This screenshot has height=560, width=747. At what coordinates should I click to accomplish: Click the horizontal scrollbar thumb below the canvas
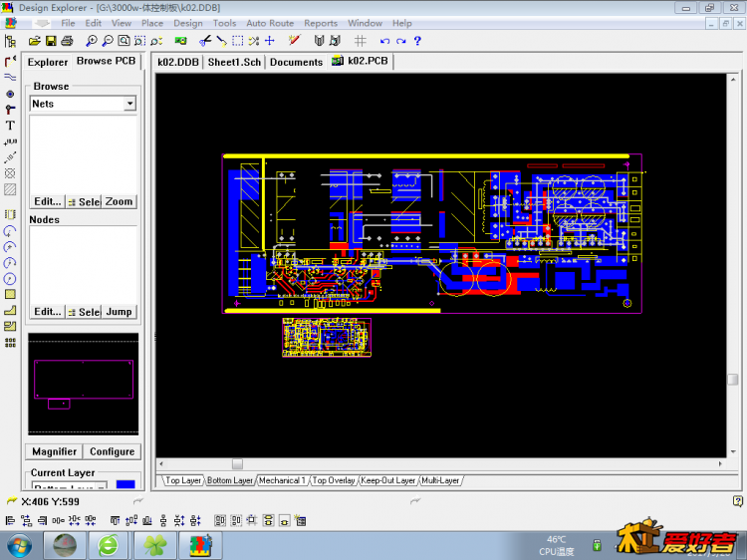coord(237,464)
